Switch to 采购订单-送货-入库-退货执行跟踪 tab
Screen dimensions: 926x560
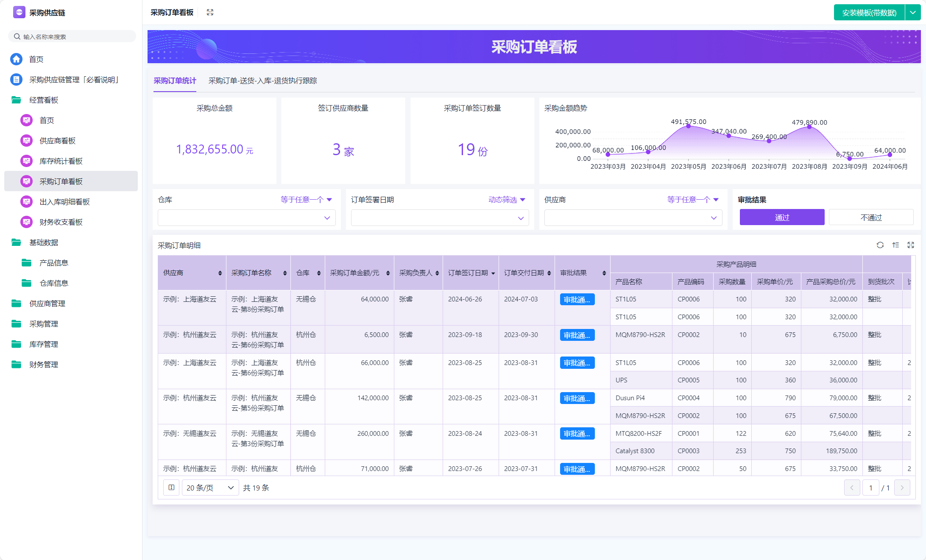tap(262, 81)
